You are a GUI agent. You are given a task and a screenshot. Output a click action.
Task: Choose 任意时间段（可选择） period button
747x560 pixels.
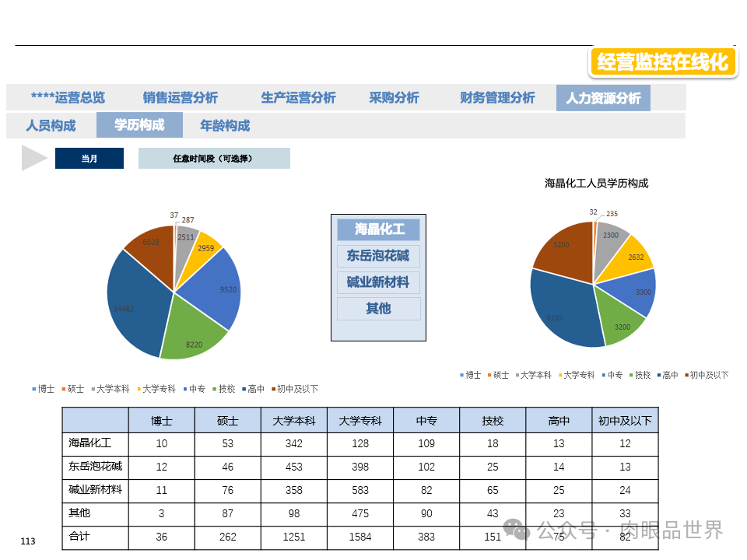[214, 158]
